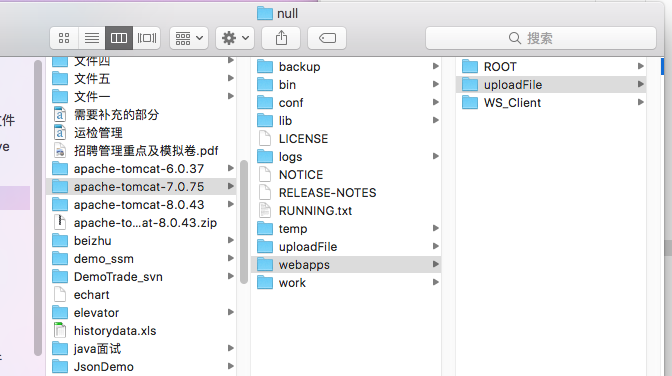The height and width of the screenshot is (376, 672).
Task: Select the 运检管理 document
Action: pos(141,132)
